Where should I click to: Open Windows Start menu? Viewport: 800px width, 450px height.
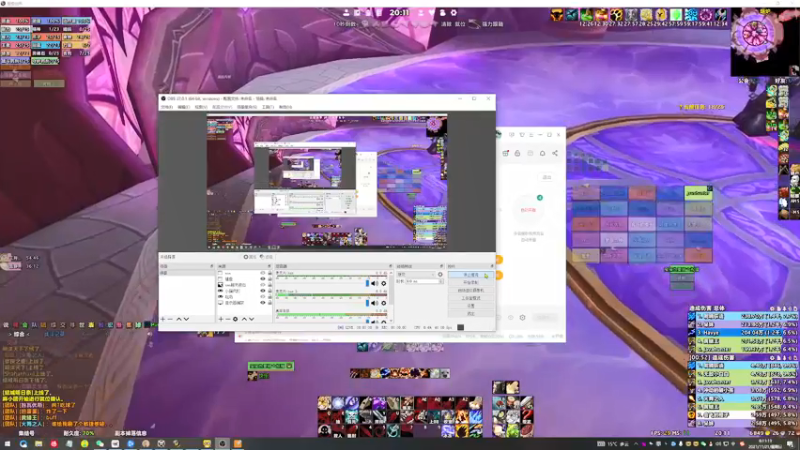8,444
